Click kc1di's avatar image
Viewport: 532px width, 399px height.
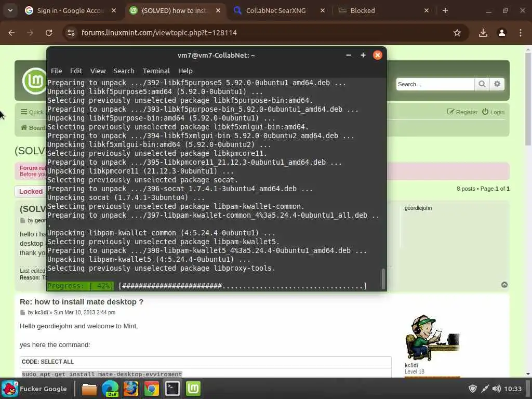pyautogui.click(x=433, y=338)
